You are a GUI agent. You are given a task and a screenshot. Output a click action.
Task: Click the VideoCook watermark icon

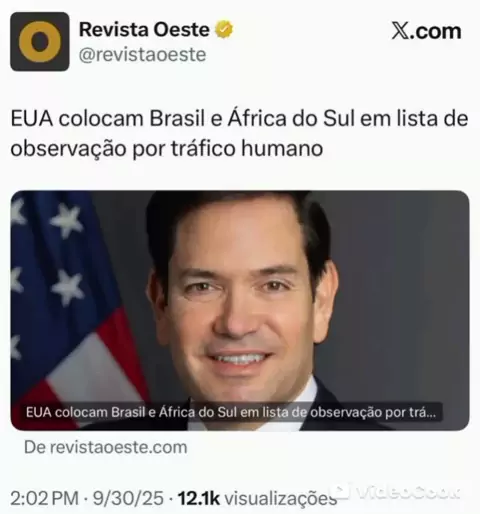point(342,490)
